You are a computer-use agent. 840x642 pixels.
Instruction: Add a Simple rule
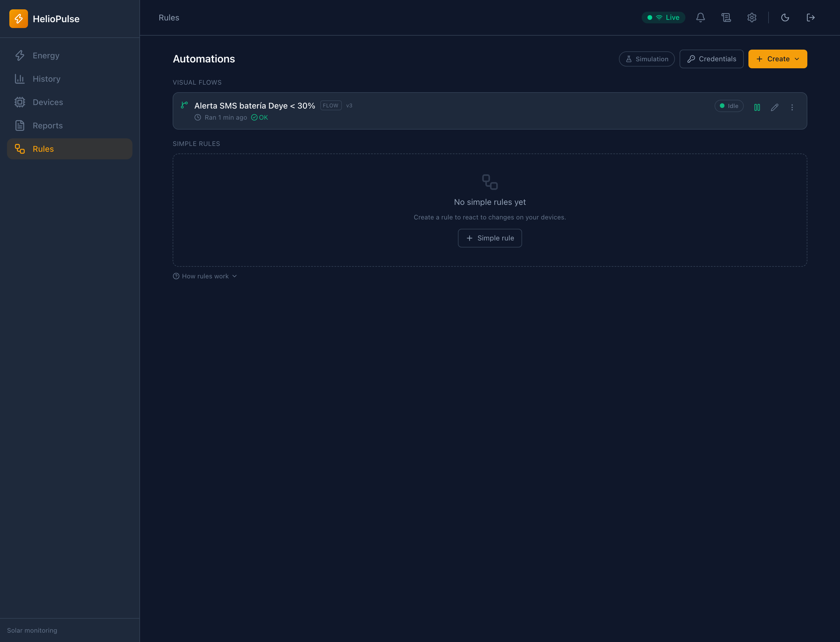[x=490, y=238]
